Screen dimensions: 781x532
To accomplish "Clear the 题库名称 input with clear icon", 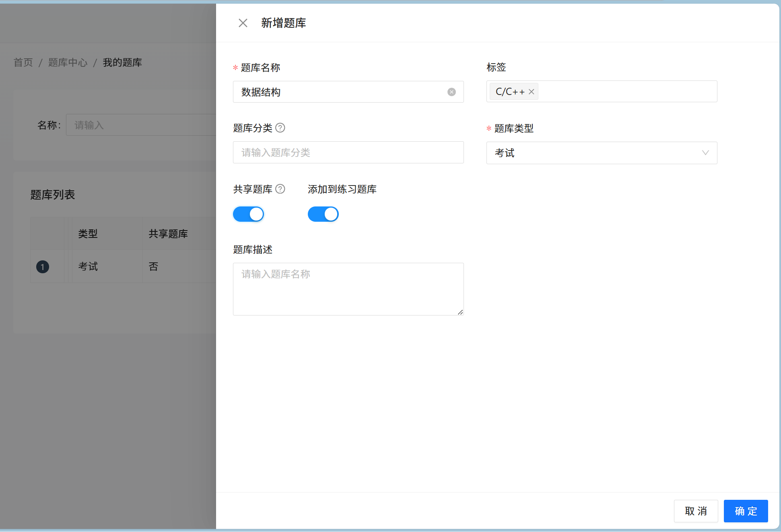I will click(x=451, y=92).
